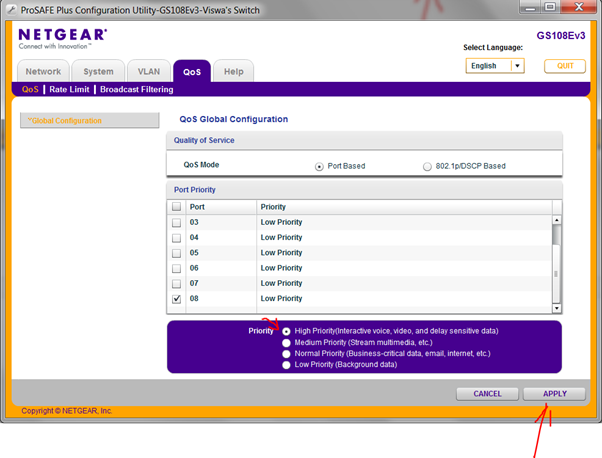Click port number 06 in table
Screen dimensions: 602x458
(194, 268)
